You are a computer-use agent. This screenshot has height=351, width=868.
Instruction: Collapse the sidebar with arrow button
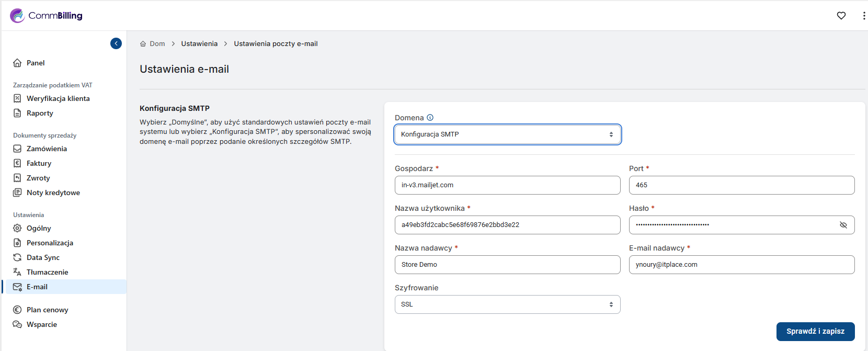(x=116, y=43)
